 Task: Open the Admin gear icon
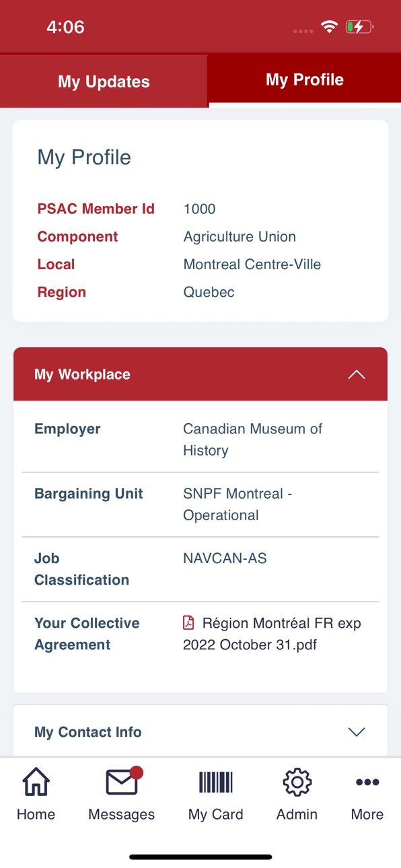point(297,783)
